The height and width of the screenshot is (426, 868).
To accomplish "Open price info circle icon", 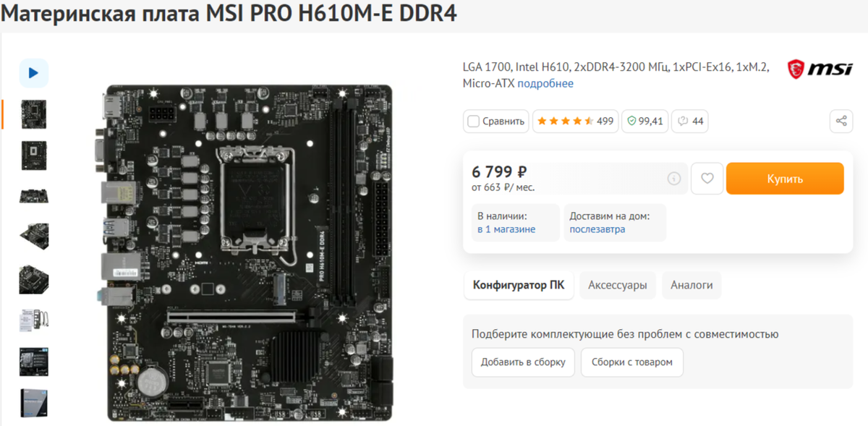I will (674, 179).
